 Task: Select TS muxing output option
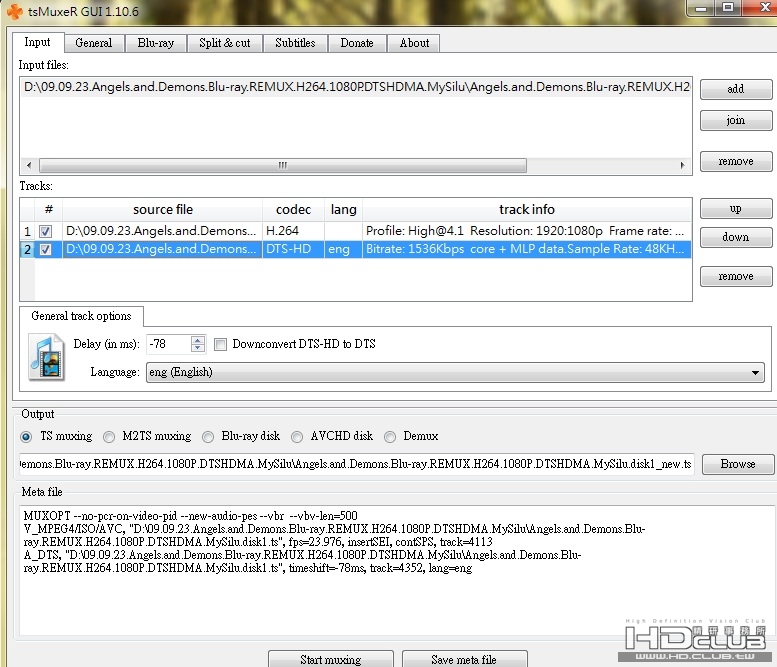[x=26, y=437]
